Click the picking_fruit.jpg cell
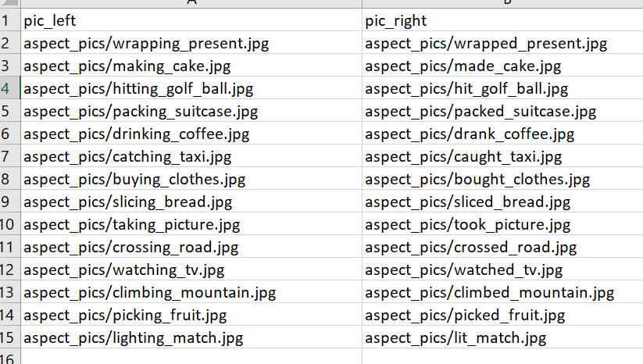 [125, 316]
